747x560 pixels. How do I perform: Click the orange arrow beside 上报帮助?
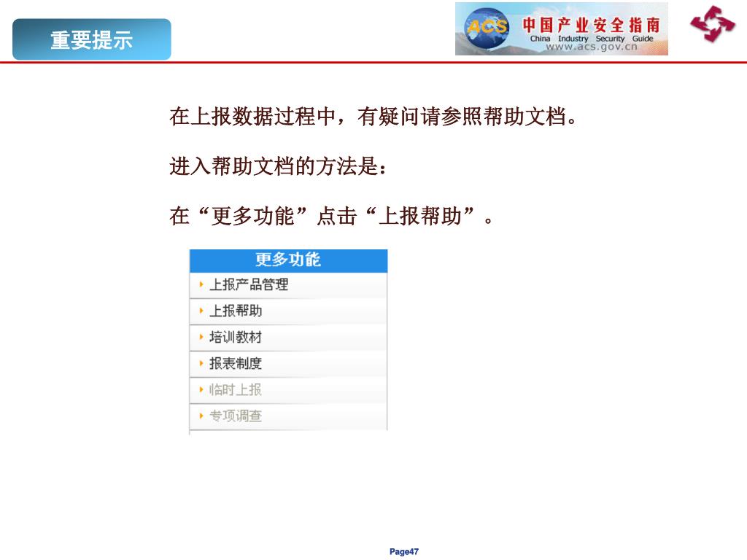(x=201, y=311)
